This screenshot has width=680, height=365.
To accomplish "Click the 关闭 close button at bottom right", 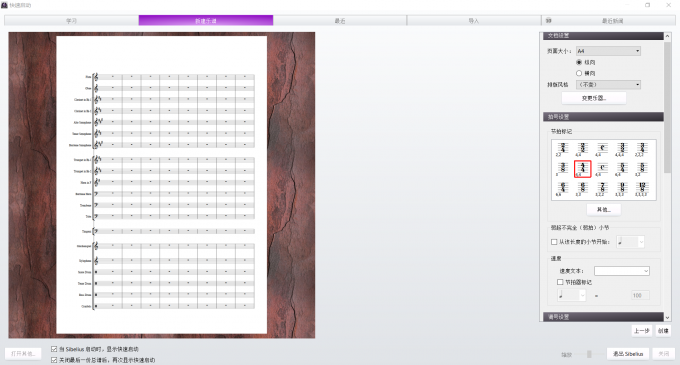I will coord(664,354).
